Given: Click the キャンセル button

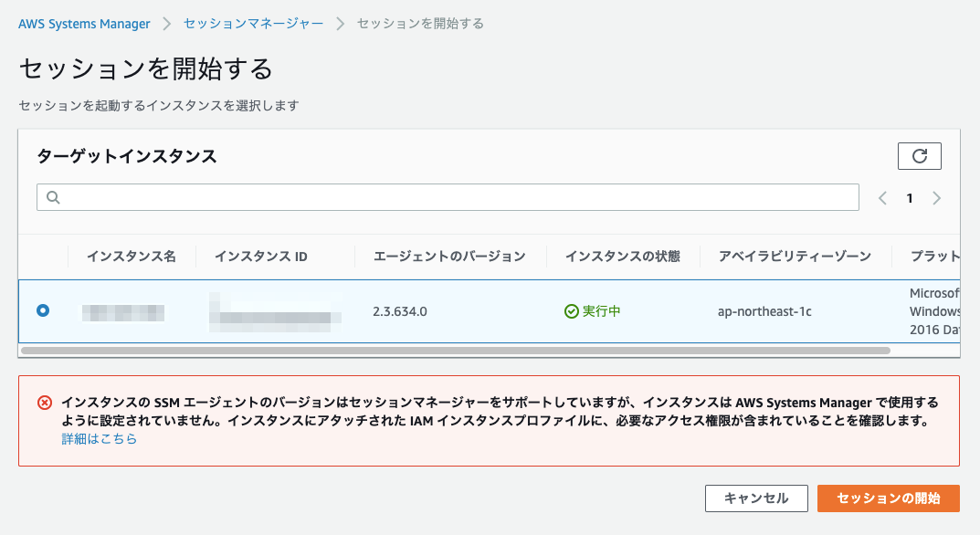Looking at the screenshot, I should 756,498.
